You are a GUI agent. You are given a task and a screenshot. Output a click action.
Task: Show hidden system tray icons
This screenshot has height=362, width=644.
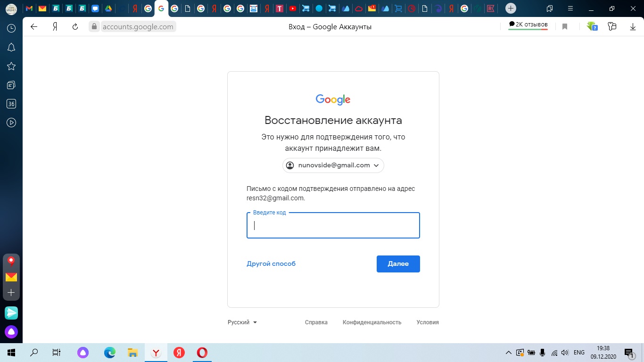click(x=508, y=353)
